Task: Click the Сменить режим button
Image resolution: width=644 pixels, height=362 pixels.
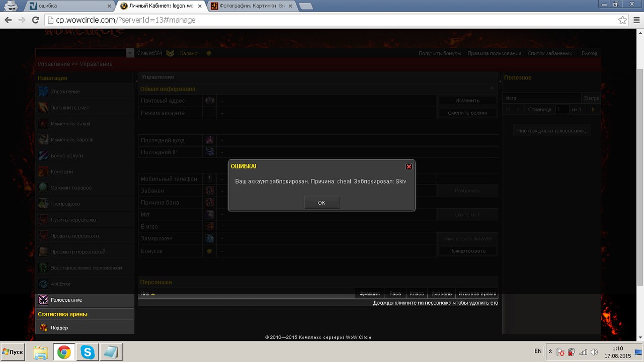Action: click(467, 113)
